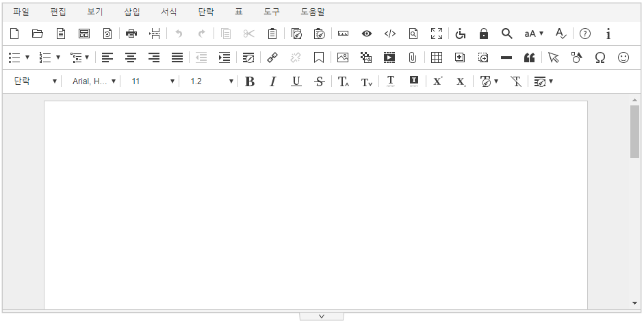Screen dimensions: 644x323
Task: Insert a table using the grid icon
Action: click(x=437, y=57)
